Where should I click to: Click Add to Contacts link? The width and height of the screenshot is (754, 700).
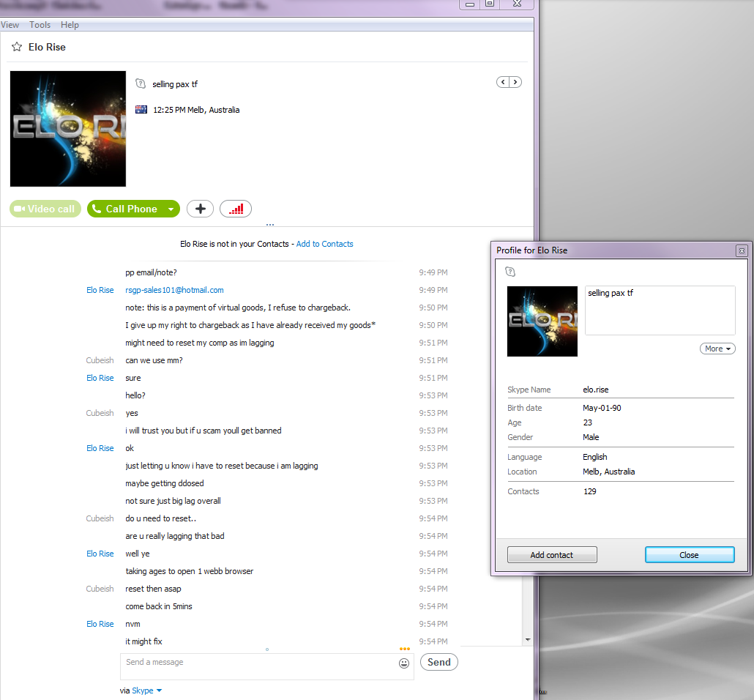(x=324, y=244)
